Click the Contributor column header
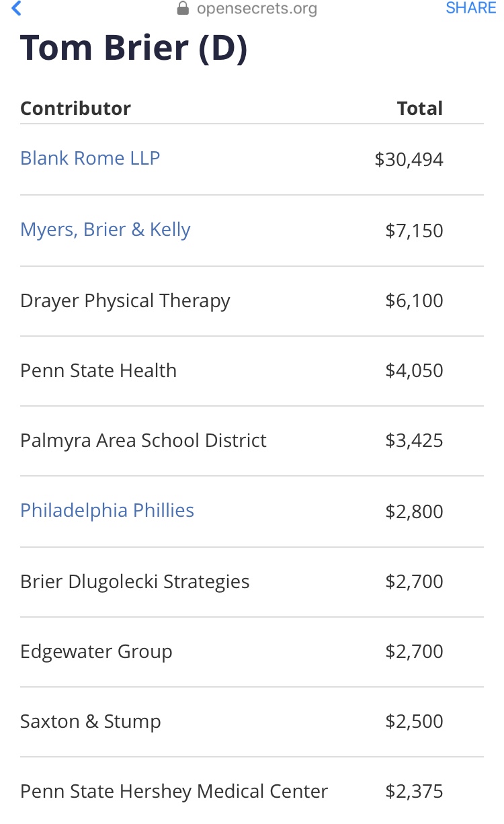This screenshot has width=504, height=824. [75, 108]
